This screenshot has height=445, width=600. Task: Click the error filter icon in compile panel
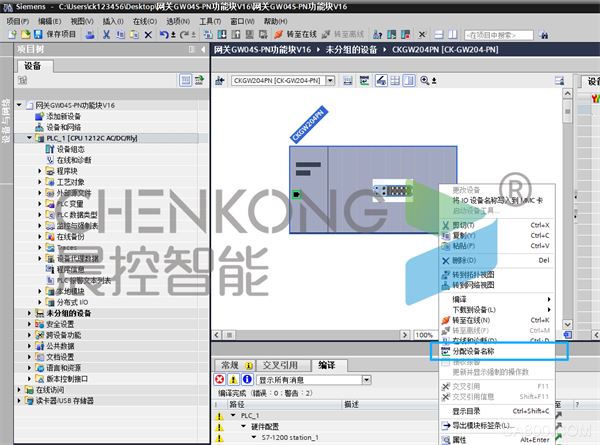pos(220,380)
